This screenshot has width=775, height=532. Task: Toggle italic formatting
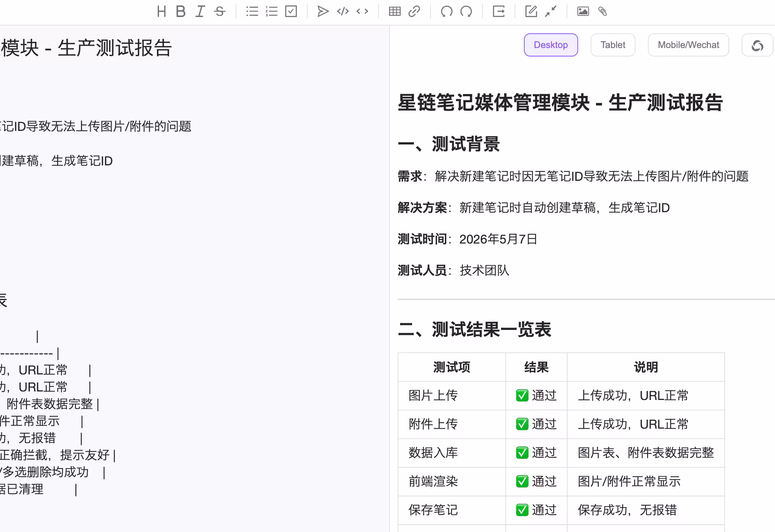[200, 12]
